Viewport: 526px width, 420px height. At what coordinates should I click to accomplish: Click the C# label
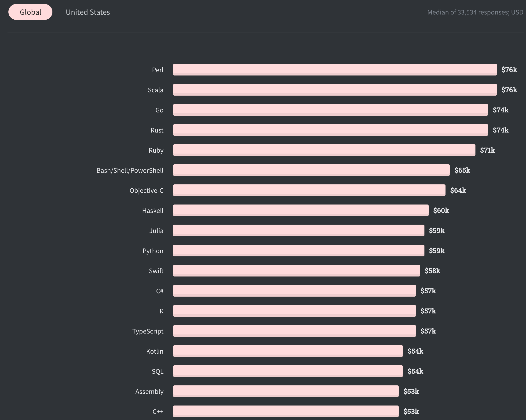(x=160, y=291)
